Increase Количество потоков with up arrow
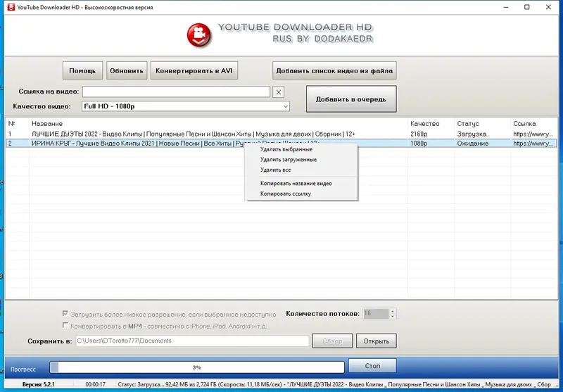The image size is (563, 392). pyautogui.click(x=393, y=311)
